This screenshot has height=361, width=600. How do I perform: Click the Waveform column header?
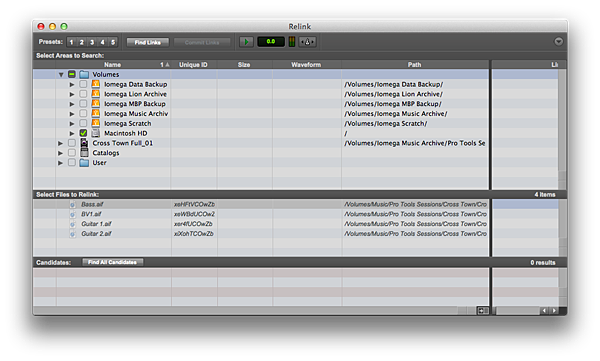[307, 65]
